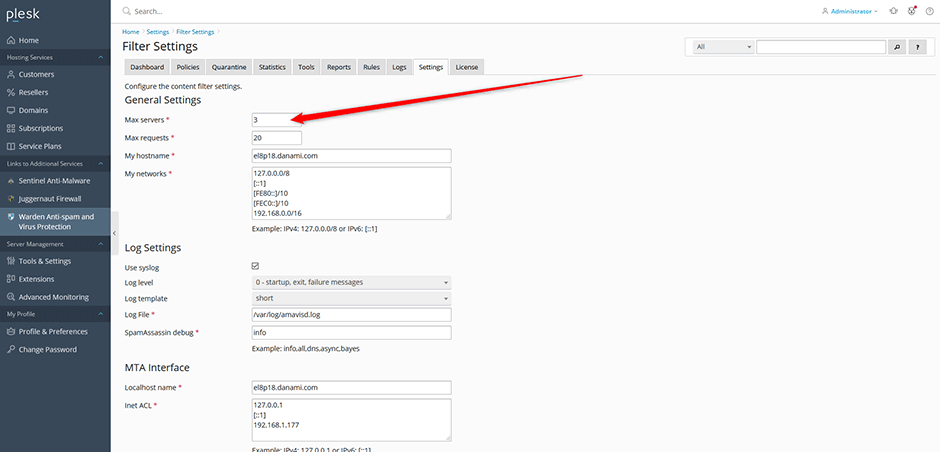Switch to the Rules tab

tap(372, 67)
